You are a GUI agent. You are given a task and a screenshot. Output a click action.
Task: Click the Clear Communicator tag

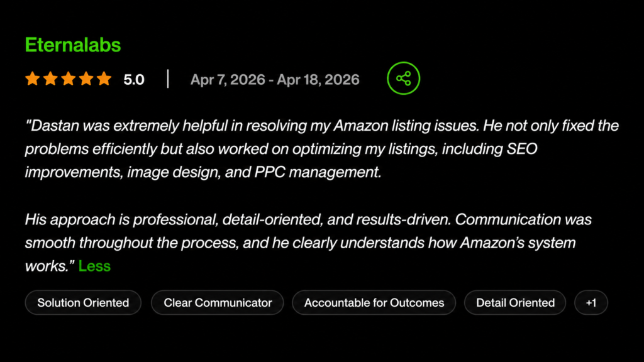(218, 303)
